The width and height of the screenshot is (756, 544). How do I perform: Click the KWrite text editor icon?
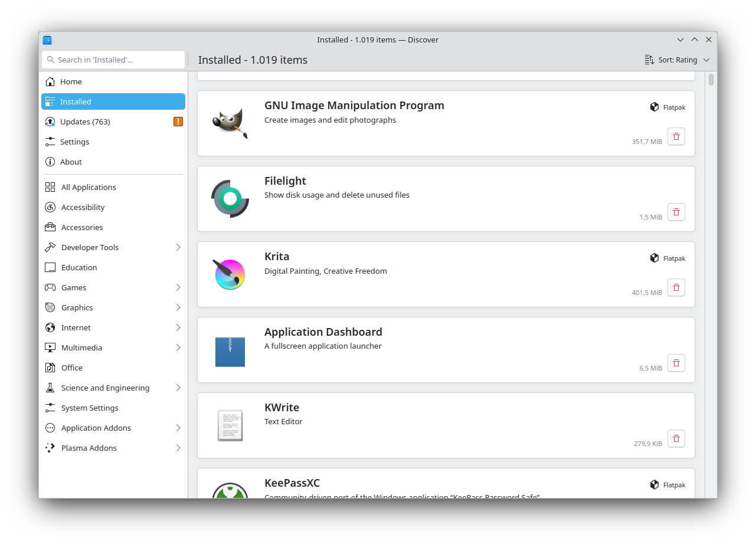point(230,425)
